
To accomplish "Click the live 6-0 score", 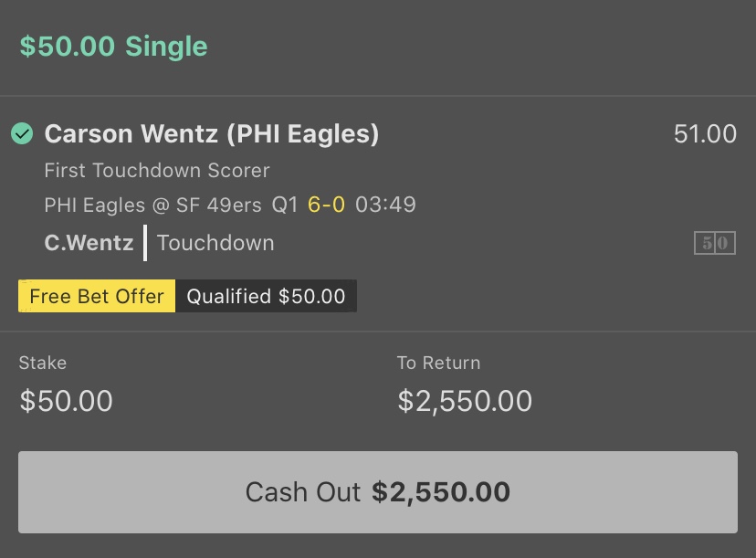I will click(x=326, y=205).
